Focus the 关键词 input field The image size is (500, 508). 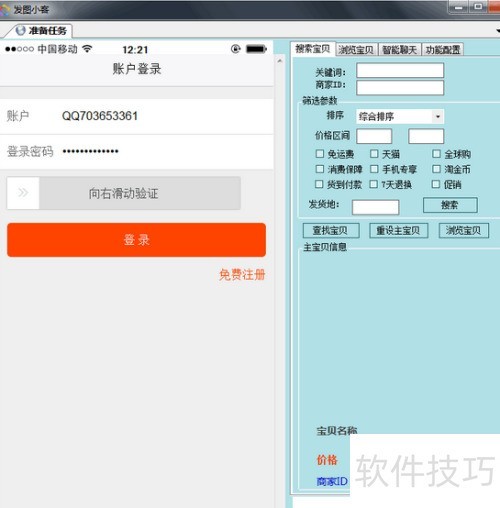pos(400,71)
